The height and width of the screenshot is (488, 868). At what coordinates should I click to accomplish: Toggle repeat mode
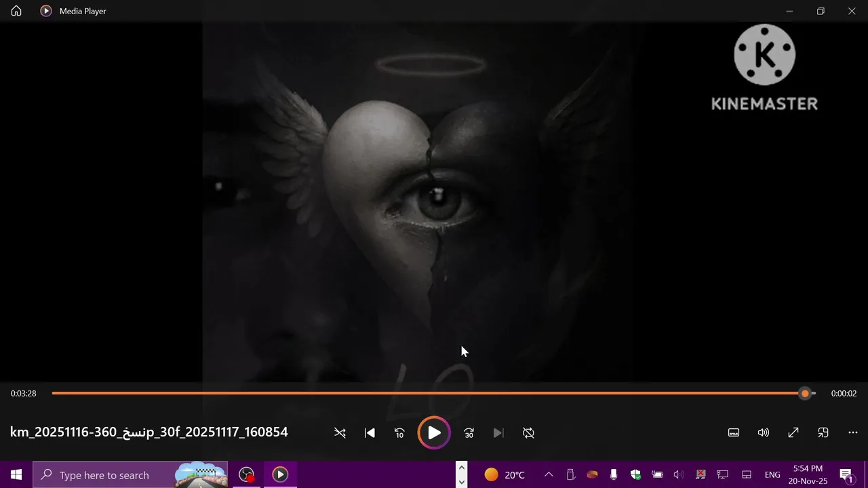coord(528,433)
